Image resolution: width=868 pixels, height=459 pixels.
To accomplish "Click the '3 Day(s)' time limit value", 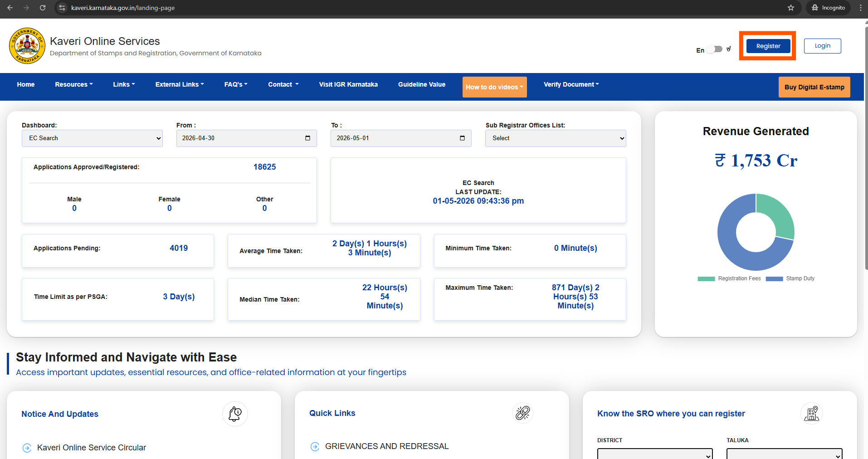I will click(179, 297).
